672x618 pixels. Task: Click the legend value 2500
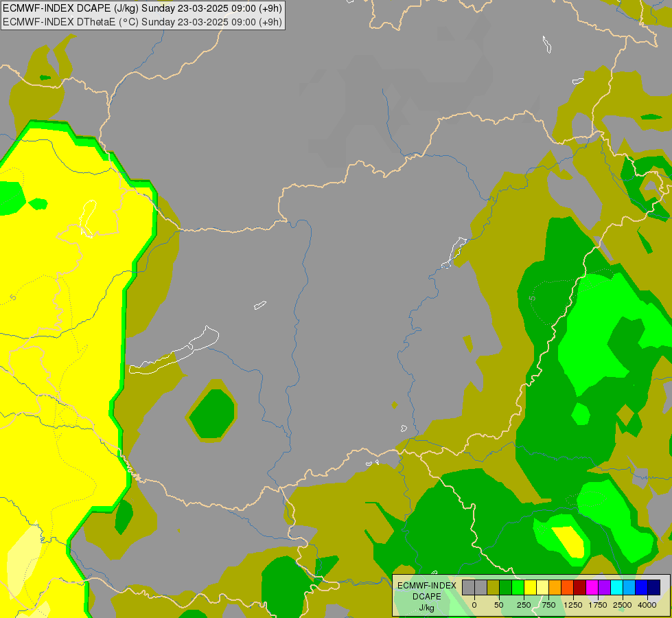(x=623, y=605)
